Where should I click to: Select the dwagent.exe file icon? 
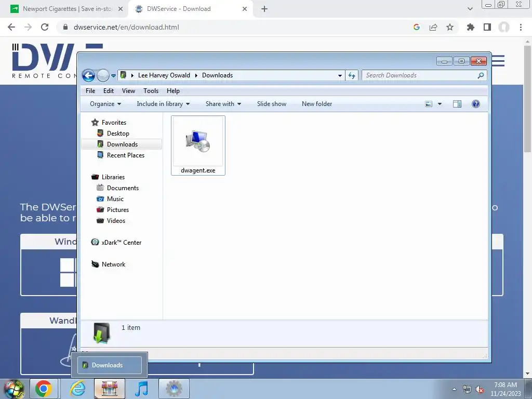[198, 141]
